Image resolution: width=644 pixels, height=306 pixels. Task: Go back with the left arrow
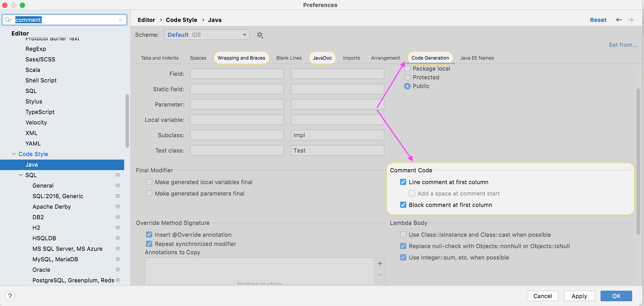pyautogui.click(x=619, y=20)
